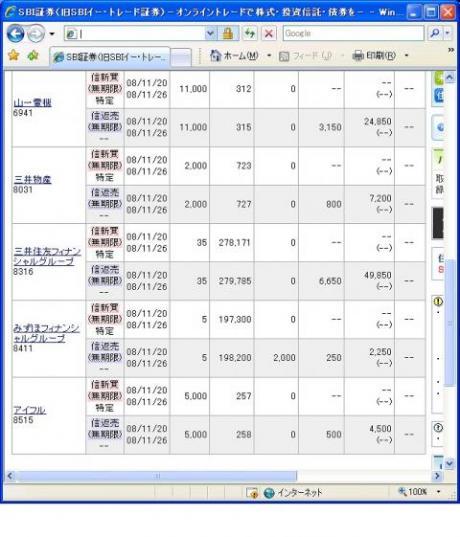
Task: Open みずほフィナンシャルグループ stock link
Action: coord(46,333)
